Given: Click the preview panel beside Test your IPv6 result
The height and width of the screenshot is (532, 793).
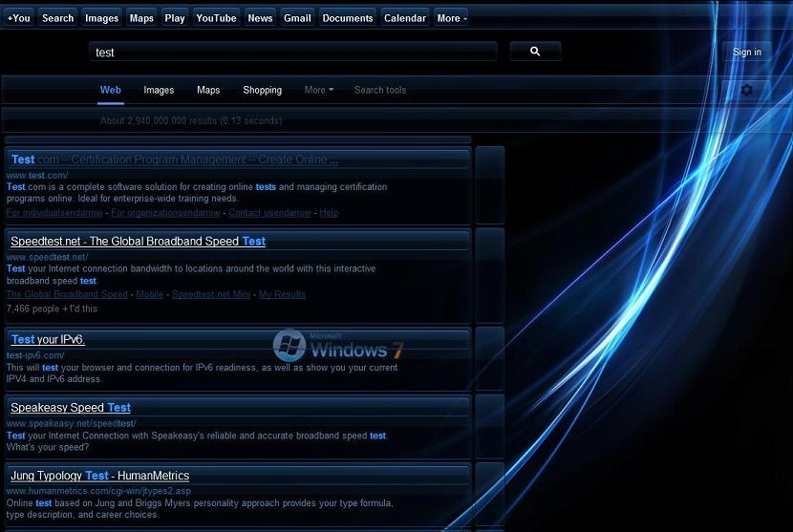Looking at the screenshot, I should tap(489, 358).
